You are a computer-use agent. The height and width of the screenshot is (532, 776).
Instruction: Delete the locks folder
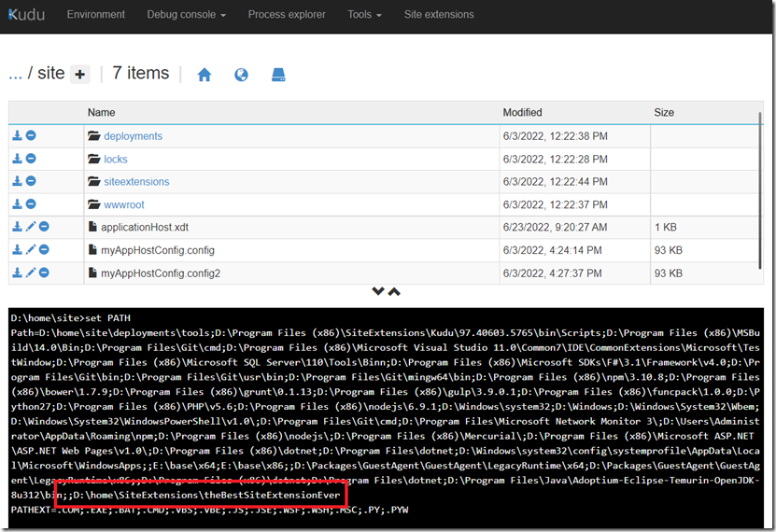tap(31, 159)
